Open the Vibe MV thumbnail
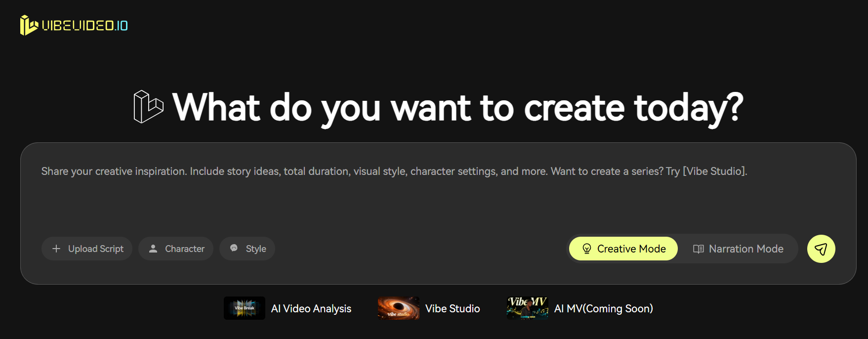 click(528, 308)
